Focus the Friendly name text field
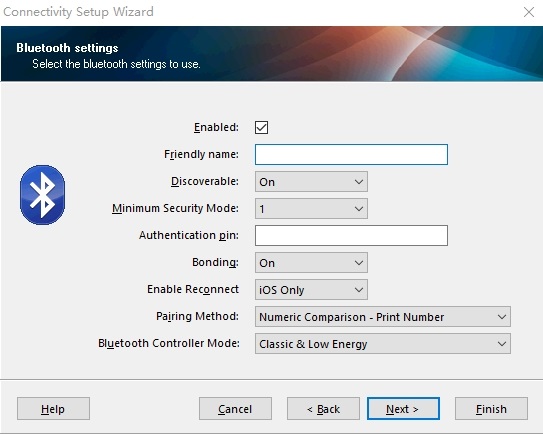 click(351, 154)
